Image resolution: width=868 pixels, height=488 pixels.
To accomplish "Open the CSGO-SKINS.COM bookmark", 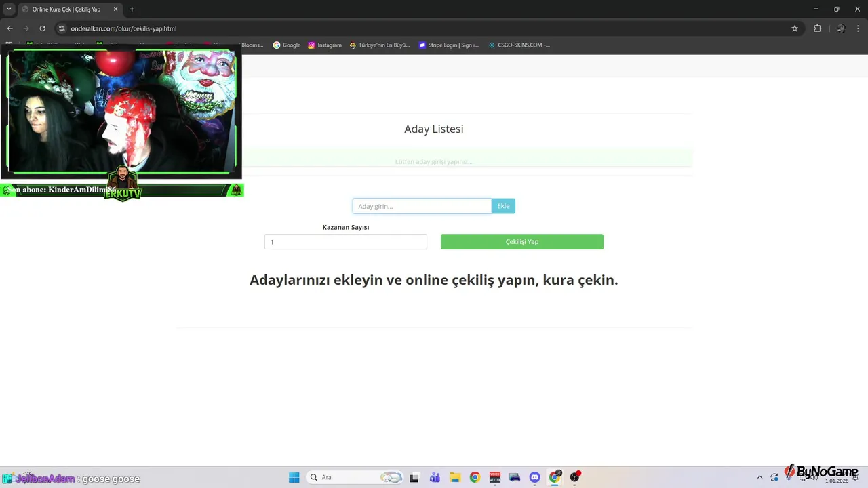I will point(519,45).
